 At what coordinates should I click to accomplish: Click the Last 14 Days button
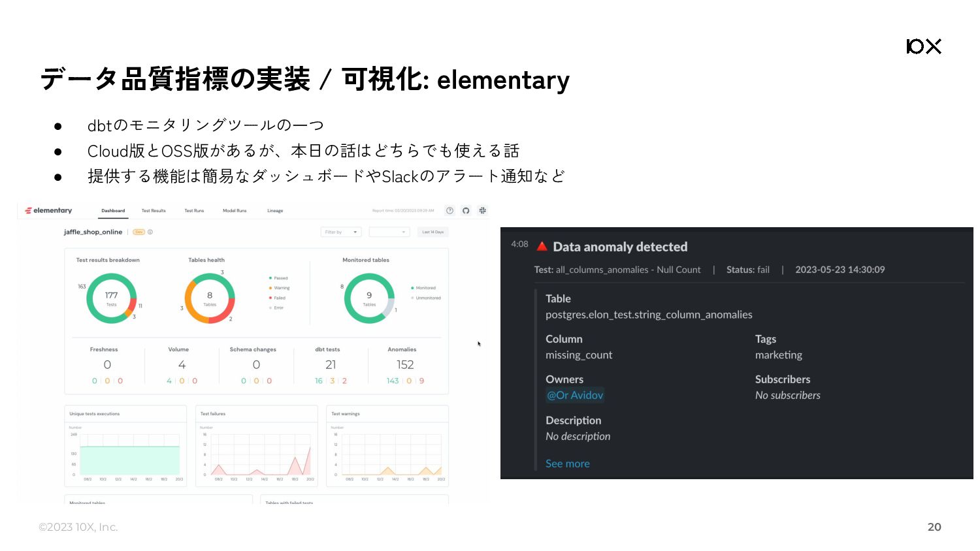pyautogui.click(x=433, y=232)
